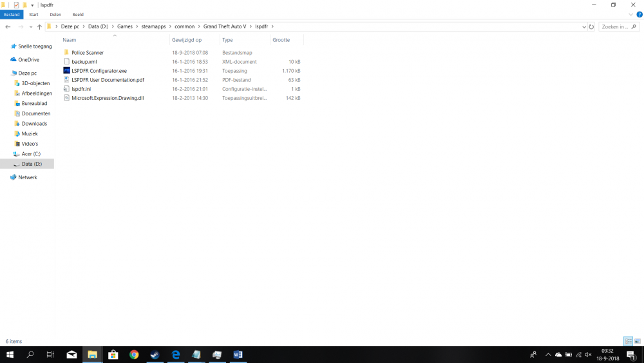The image size is (644, 363).
Task: Open Steam from the taskbar
Action: pos(155,355)
